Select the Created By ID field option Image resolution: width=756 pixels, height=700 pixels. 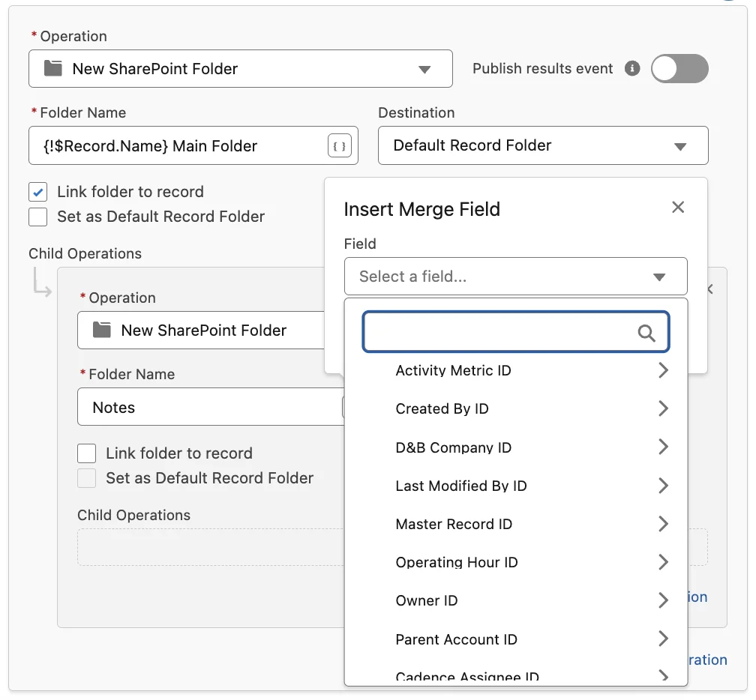point(515,408)
